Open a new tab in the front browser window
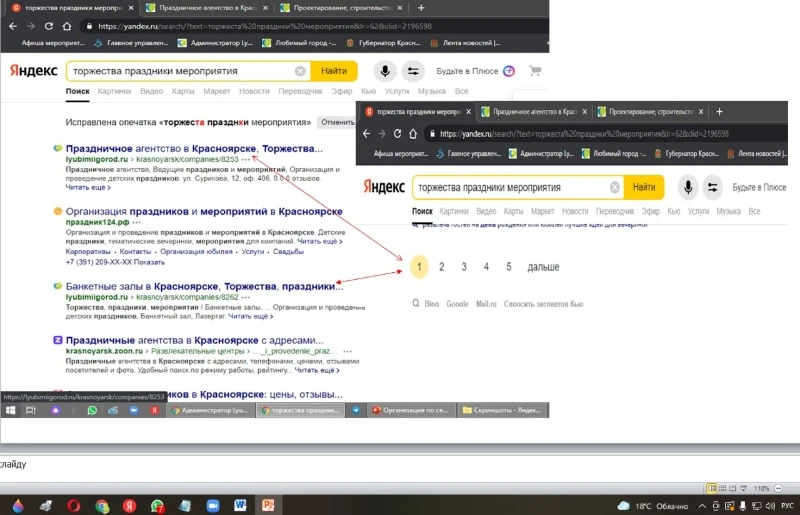Viewport: 800px width, 515px height. point(719,112)
